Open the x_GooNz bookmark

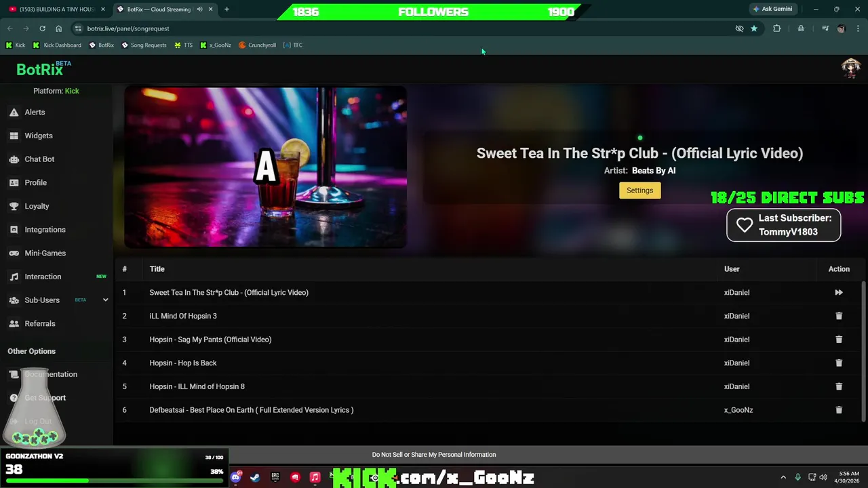click(216, 45)
